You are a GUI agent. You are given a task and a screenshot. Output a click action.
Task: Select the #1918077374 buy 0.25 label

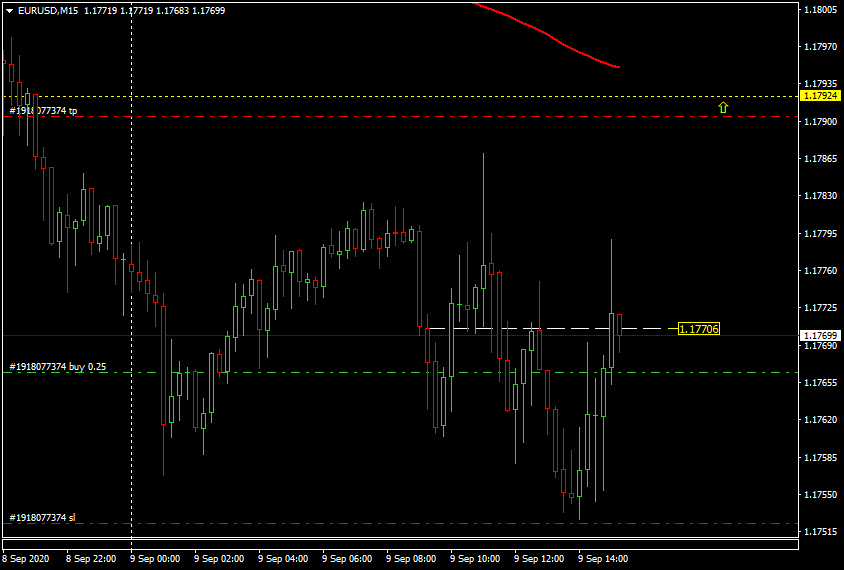point(58,367)
